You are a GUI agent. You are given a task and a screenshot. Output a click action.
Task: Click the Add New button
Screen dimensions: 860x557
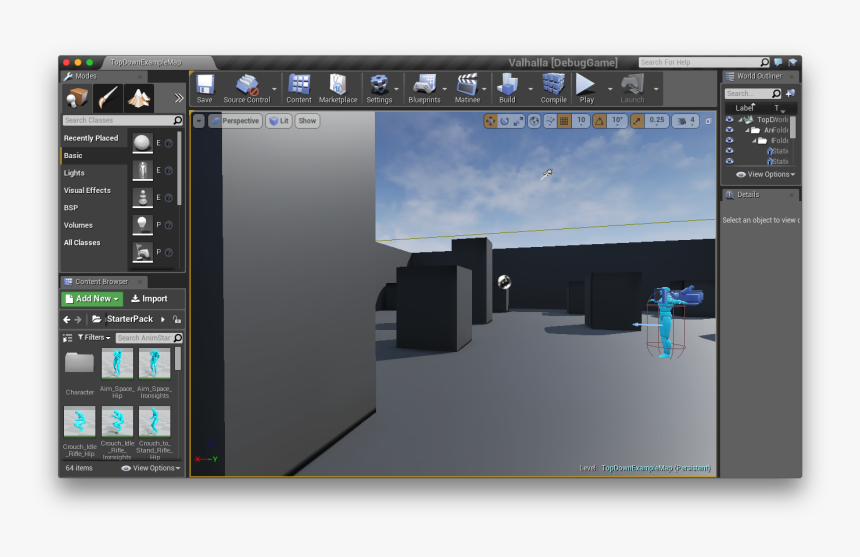coord(92,299)
